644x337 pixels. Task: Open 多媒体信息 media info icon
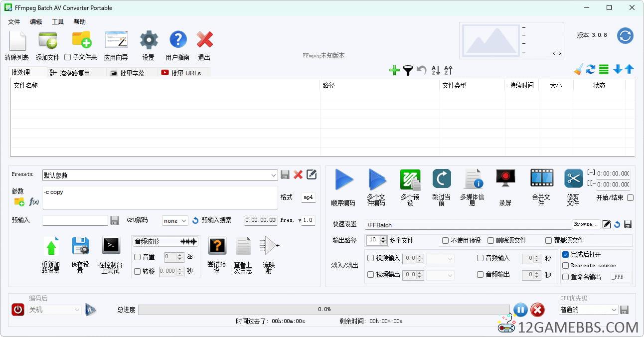(472, 179)
